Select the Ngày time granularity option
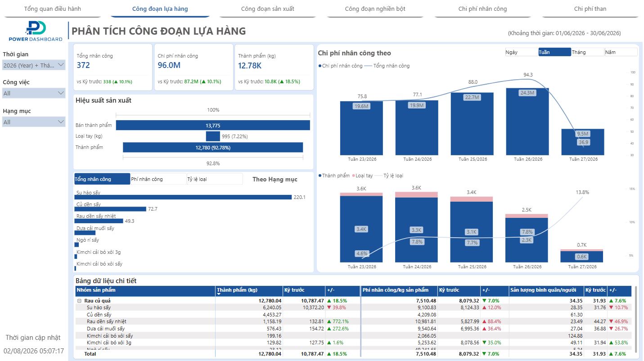The image size is (644, 361). [x=521, y=52]
